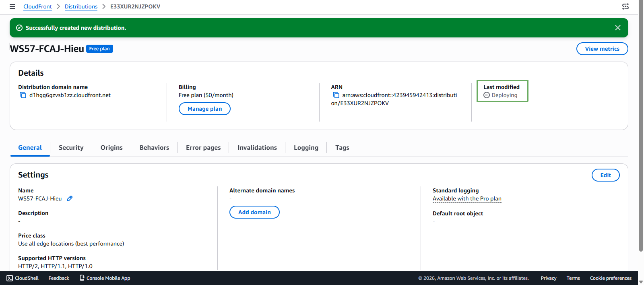Open the Tags tab
This screenshot has height=285, width=644.
(x=342, y=148)
